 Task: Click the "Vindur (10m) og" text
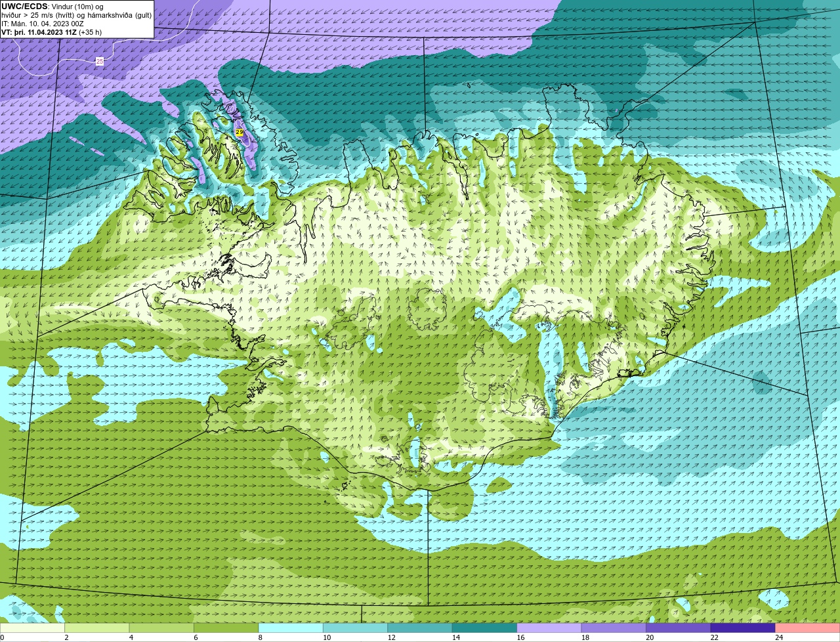tap(77, 7)
